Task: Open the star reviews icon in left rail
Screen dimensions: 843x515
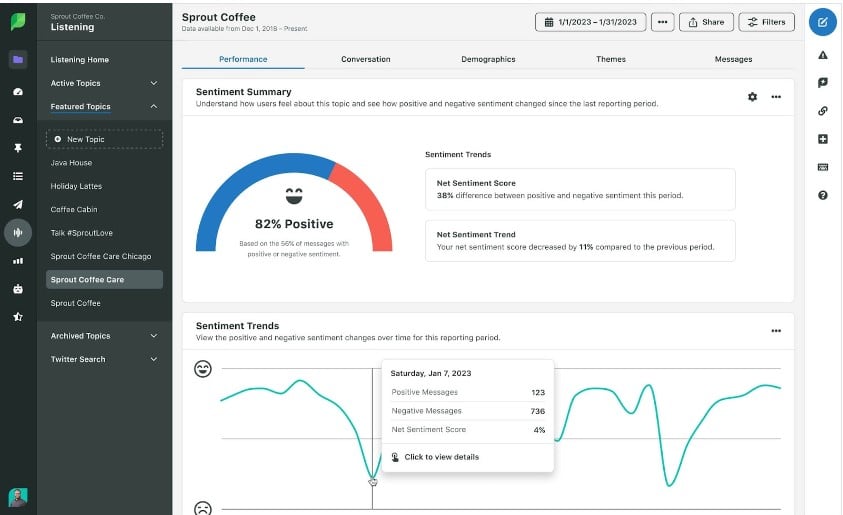Action: (18, 317)
